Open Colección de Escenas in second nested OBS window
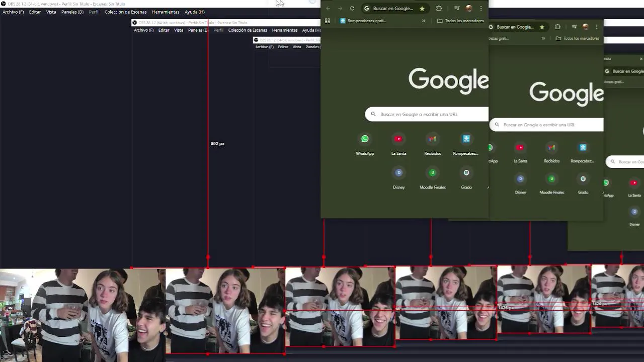 (248, 30)
